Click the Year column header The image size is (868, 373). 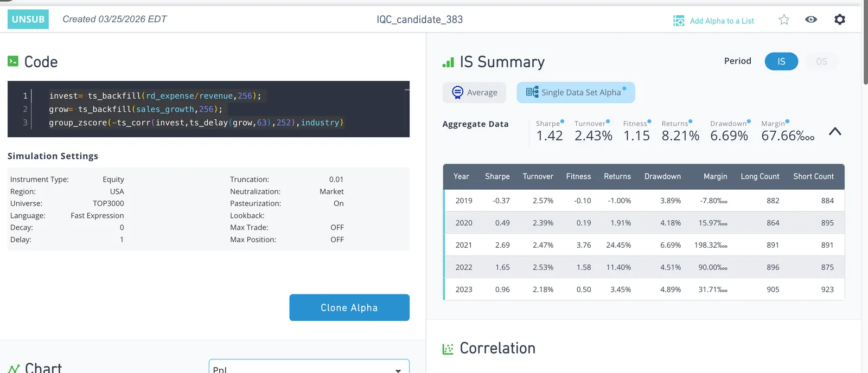coord(461,176)
